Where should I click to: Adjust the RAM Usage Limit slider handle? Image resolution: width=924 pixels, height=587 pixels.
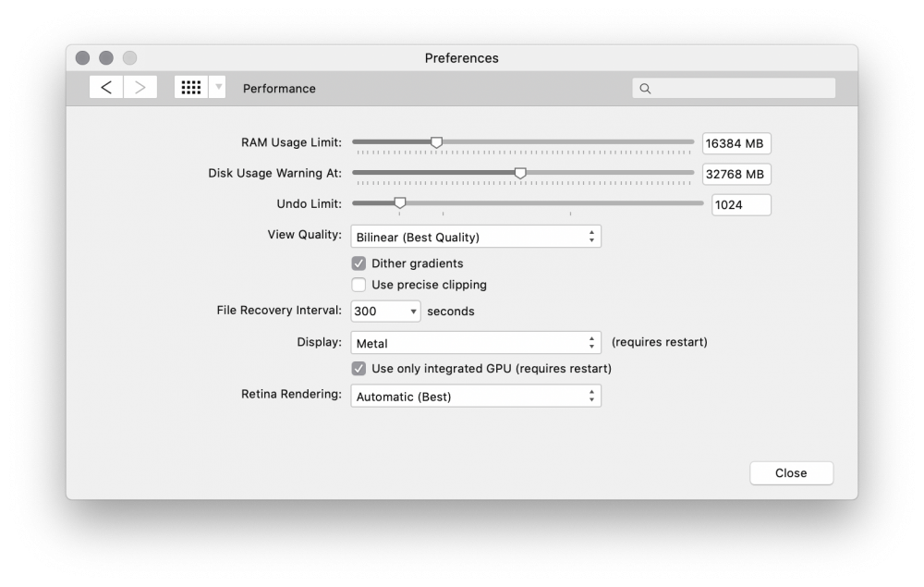(x=436, y=141)
